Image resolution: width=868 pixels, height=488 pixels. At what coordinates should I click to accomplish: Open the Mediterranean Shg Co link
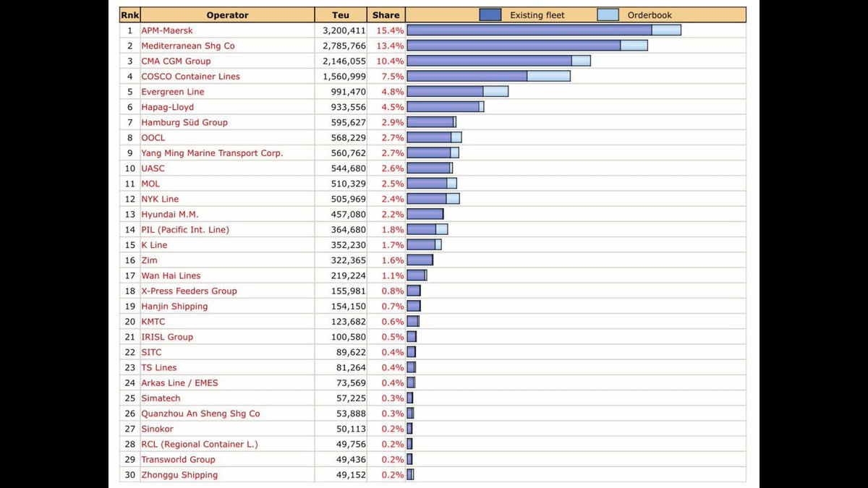click(188, 46)
